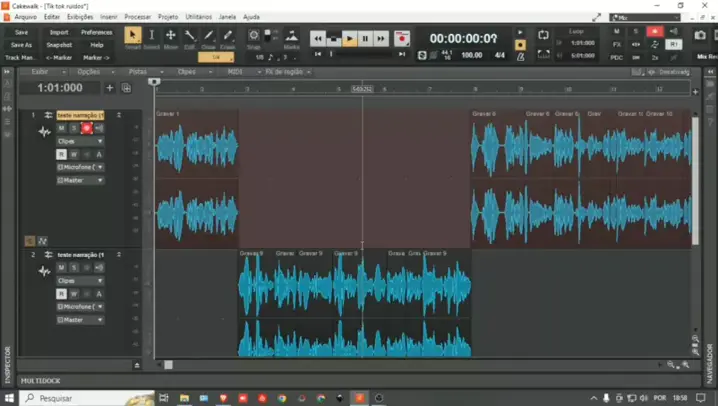Click the 1:01:000 position time field
This screenshot has width=718, height=406.
point(60,88)
